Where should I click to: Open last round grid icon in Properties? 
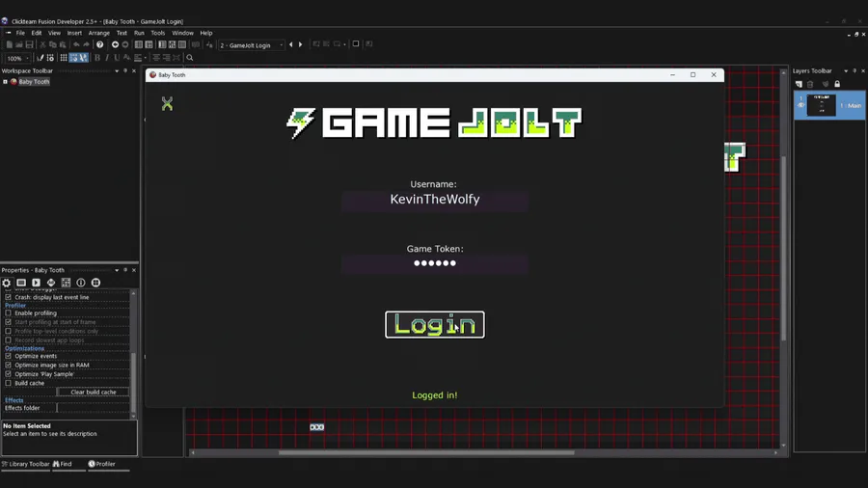[x=95, y=283]
